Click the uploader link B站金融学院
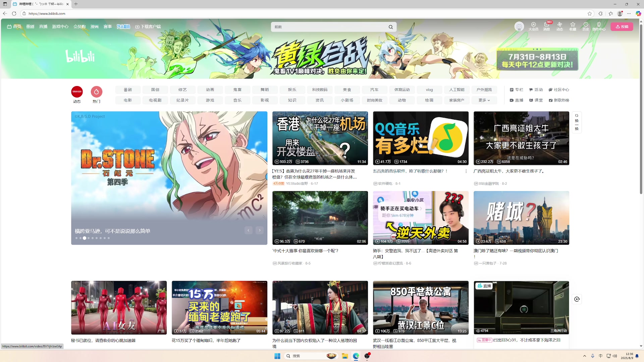 (489, 184)
